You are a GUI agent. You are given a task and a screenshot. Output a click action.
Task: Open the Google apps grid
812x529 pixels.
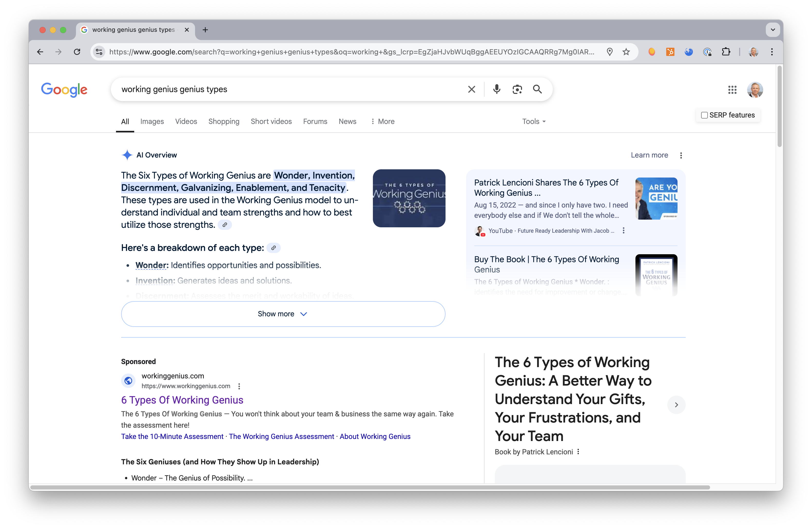click(732, 90)
